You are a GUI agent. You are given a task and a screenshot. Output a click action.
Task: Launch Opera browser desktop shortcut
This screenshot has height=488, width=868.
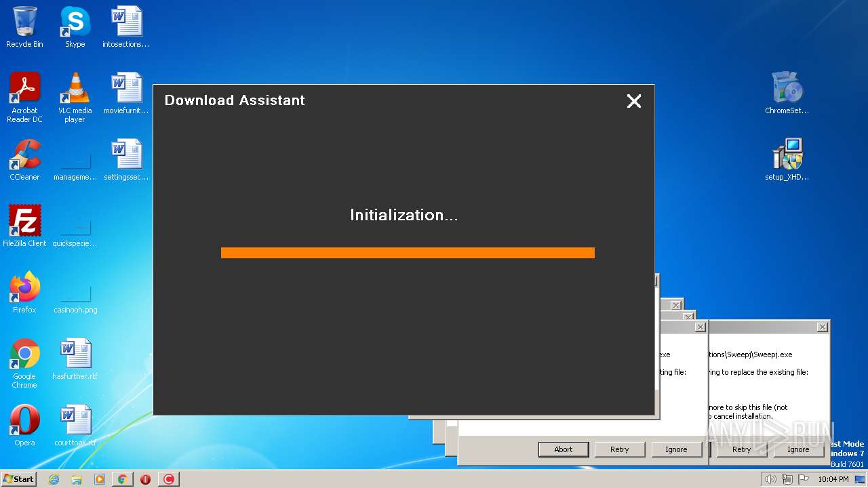24,426
